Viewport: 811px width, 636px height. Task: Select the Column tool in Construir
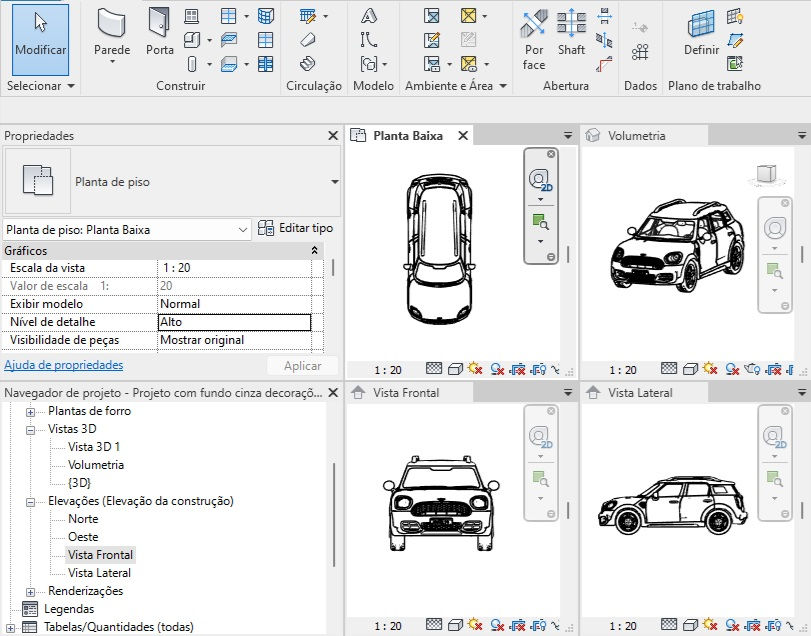[192, 64]
